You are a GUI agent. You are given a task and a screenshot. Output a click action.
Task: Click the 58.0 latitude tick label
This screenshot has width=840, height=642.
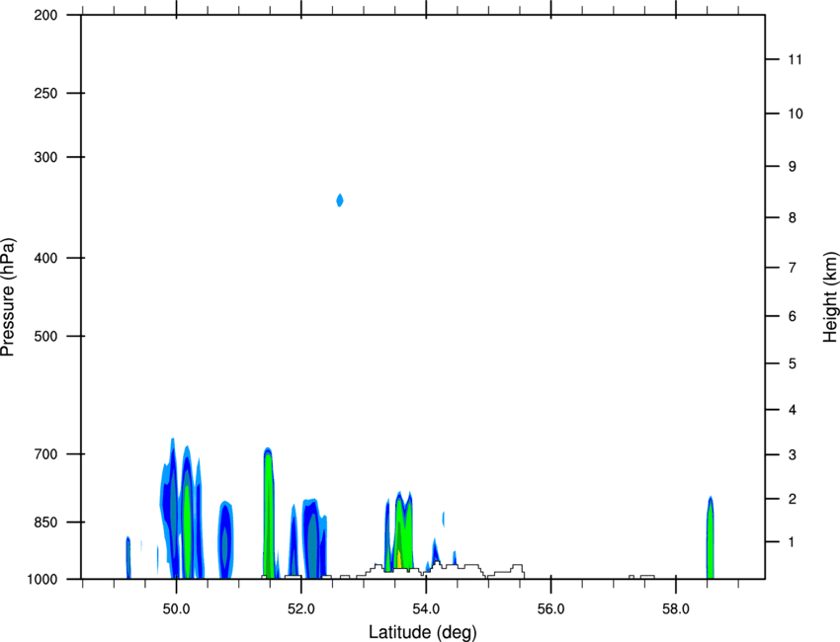click(676, 609)
